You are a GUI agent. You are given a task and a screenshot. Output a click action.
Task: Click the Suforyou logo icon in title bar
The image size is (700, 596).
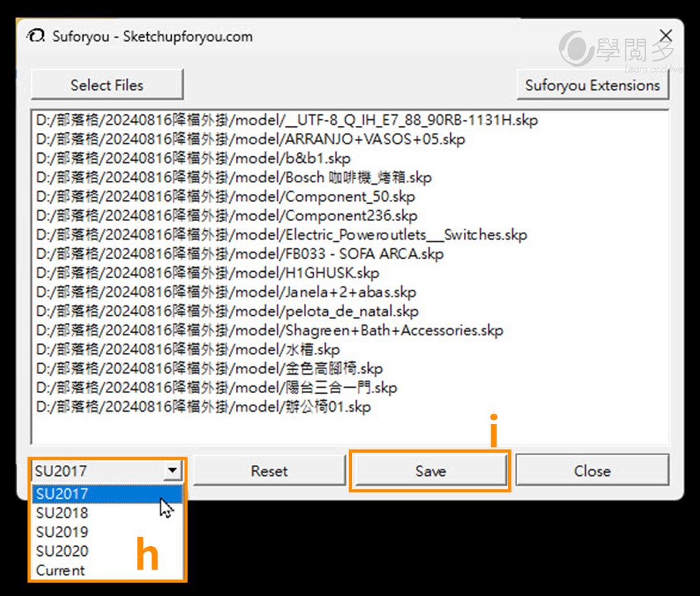(x=36, y=36)
